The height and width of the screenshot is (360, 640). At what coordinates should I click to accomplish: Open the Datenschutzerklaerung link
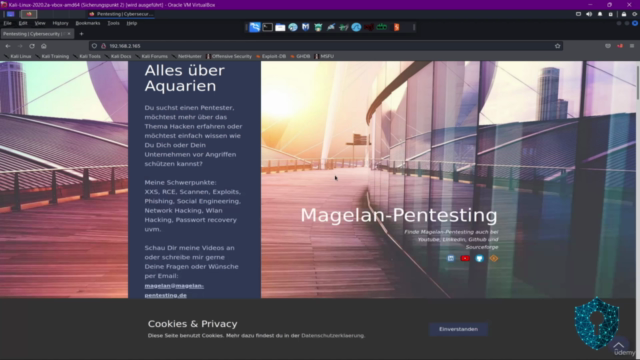click(332, 336)
